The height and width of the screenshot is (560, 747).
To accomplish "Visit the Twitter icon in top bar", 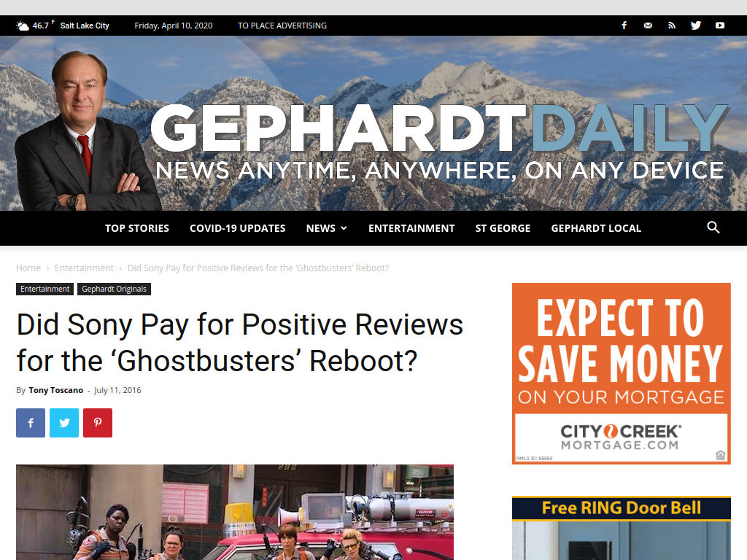I will (695, 26).
